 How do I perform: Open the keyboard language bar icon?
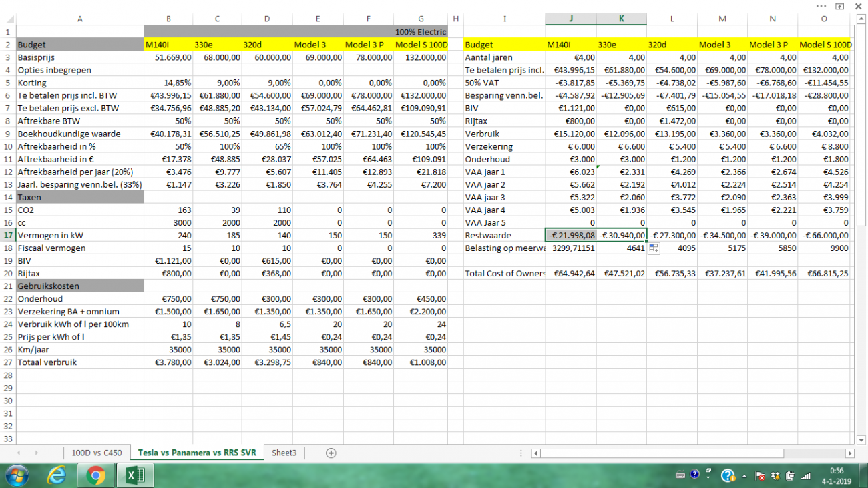680,475
